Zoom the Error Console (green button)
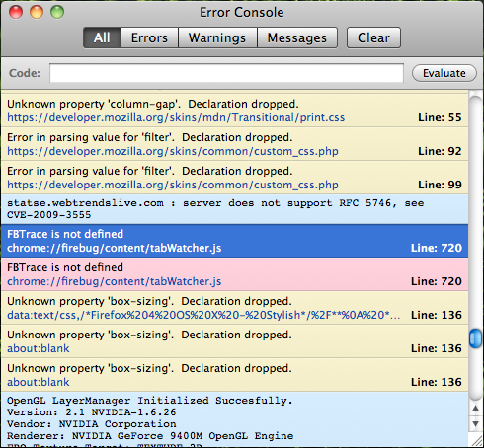 pos(57,12)
